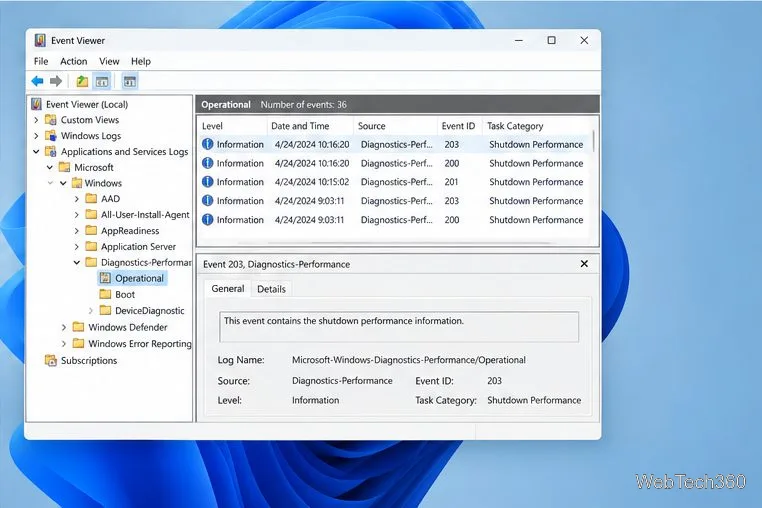Click the Back arrow toolbar icon
762x508 pixels.
pyautogui.click(x=37, y=81)
